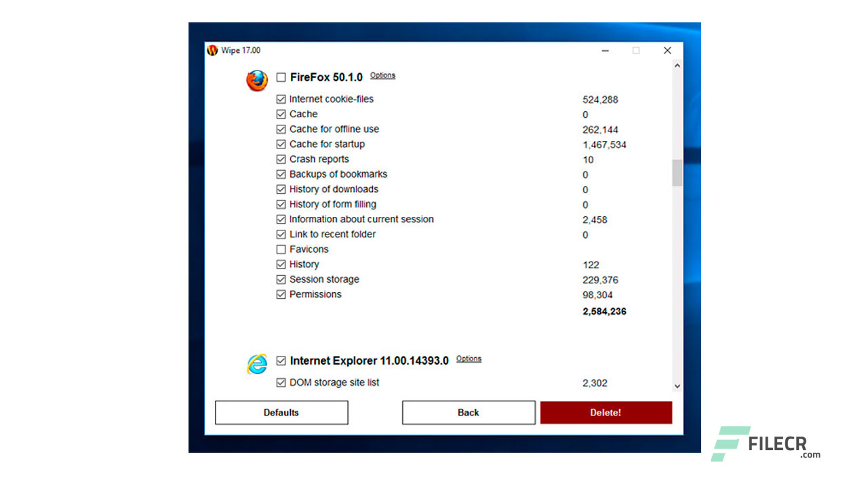This screenshot has width=868, height=488.
Task: Click the Defaults button
Action: tap(281, 412)
